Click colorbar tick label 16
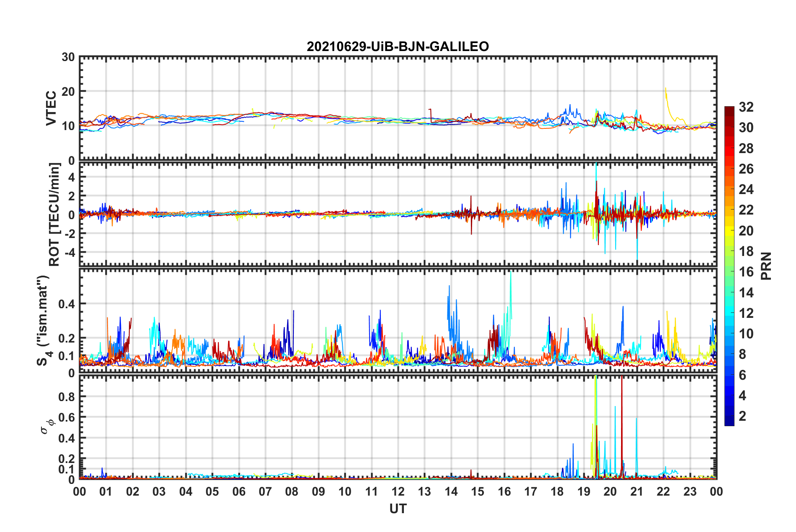The image size is (796, 532). 746,272
